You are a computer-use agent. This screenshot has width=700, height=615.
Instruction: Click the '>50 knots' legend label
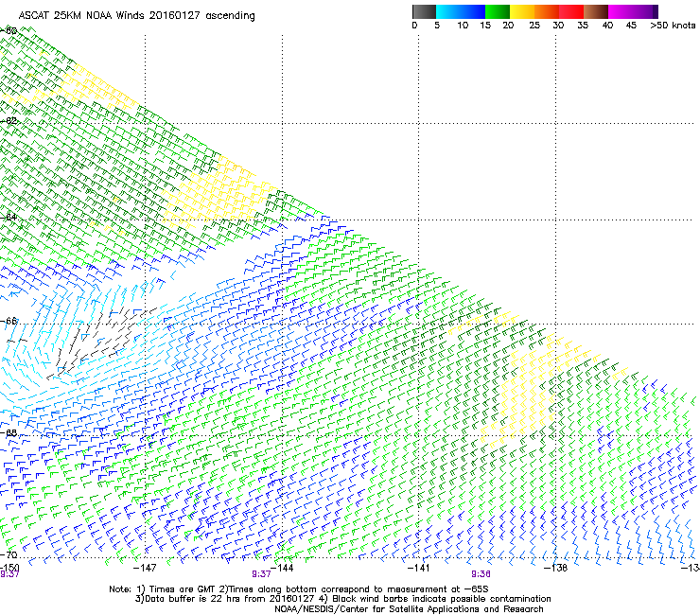673,26
